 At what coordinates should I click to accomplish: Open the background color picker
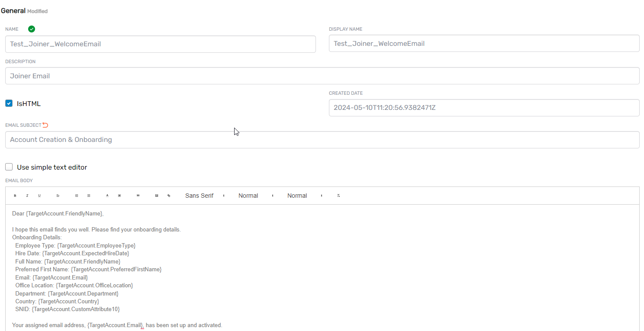[119, 196]
